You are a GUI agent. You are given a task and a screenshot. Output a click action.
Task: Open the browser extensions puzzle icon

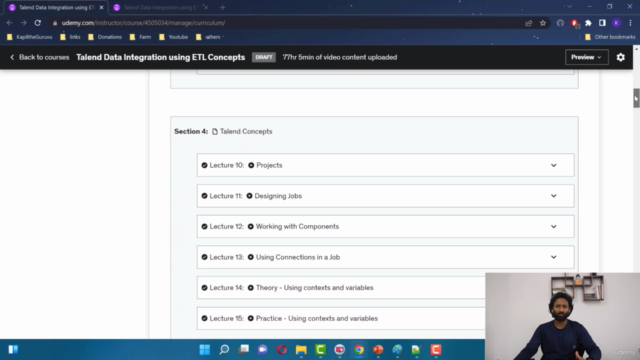click(x=588, y=23)
